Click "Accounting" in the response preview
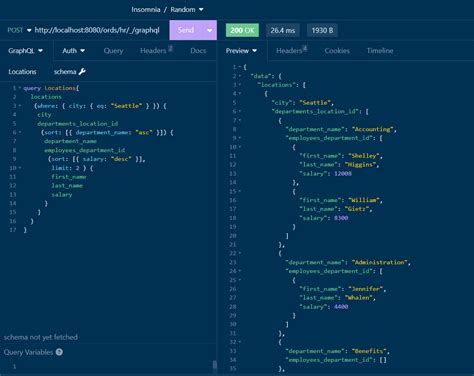The width and height of the screenshot is (474, 376). [373, 129]
